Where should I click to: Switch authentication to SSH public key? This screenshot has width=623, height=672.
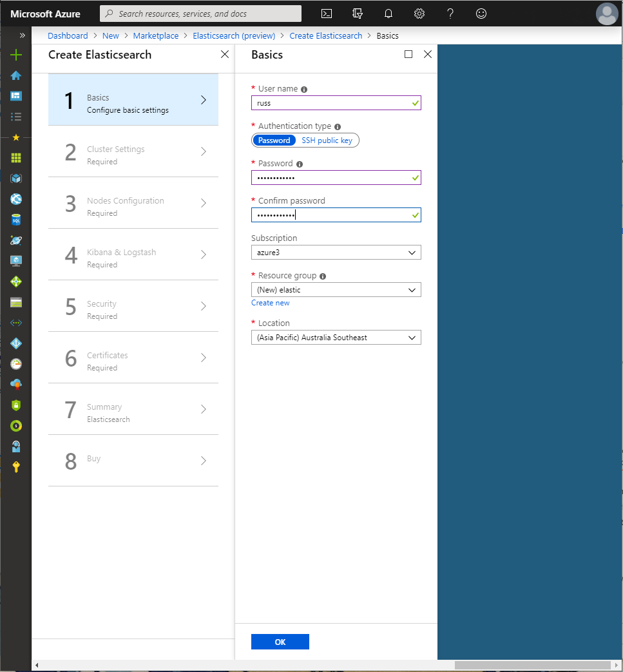pos(327,140)
